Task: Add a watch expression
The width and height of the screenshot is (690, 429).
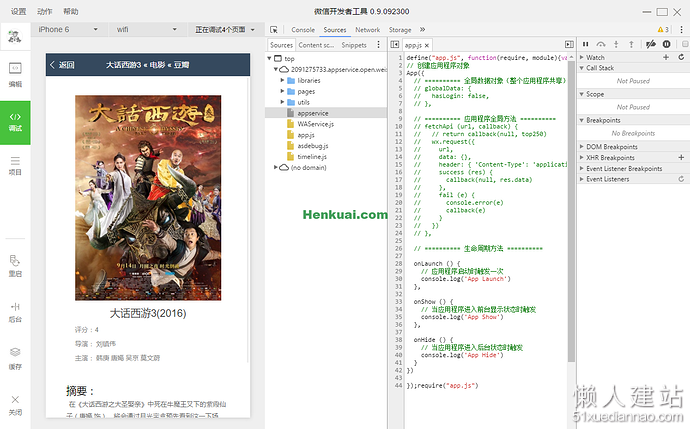Action: 666,57
